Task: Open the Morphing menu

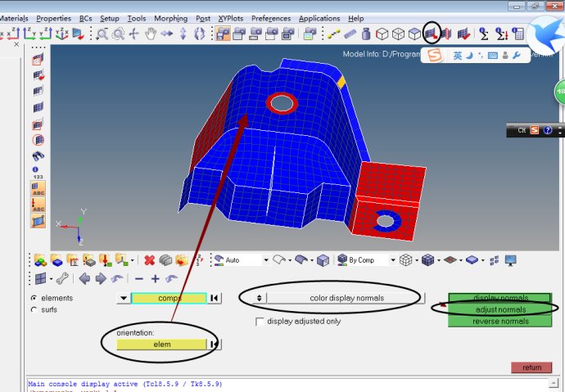Action: [170, 18]
